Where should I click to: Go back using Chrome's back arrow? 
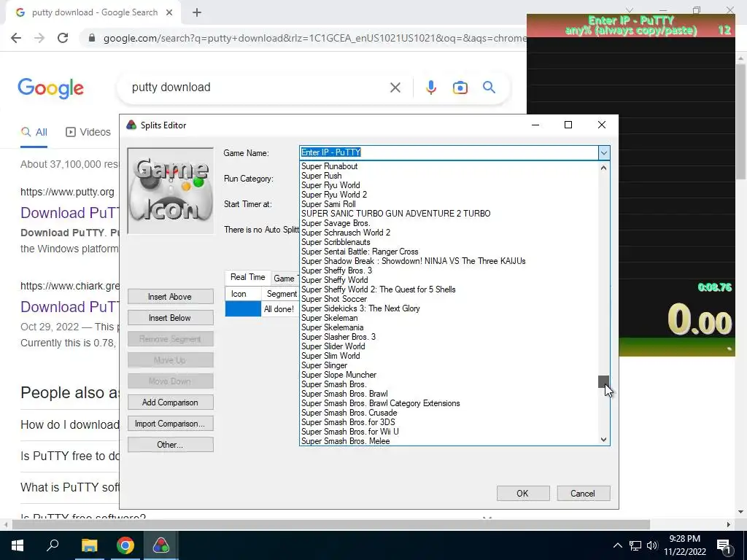pos(16,38)
